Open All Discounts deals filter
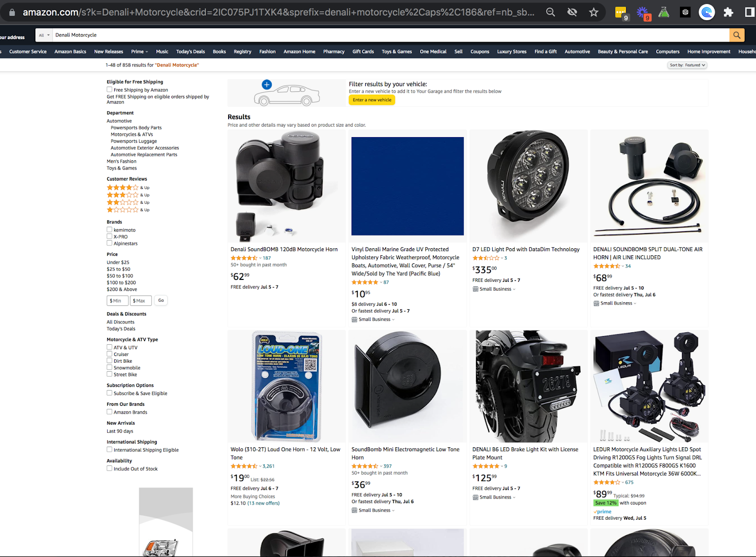The height and width of the screenshot is (557, 756). click(x=120, y=322)
